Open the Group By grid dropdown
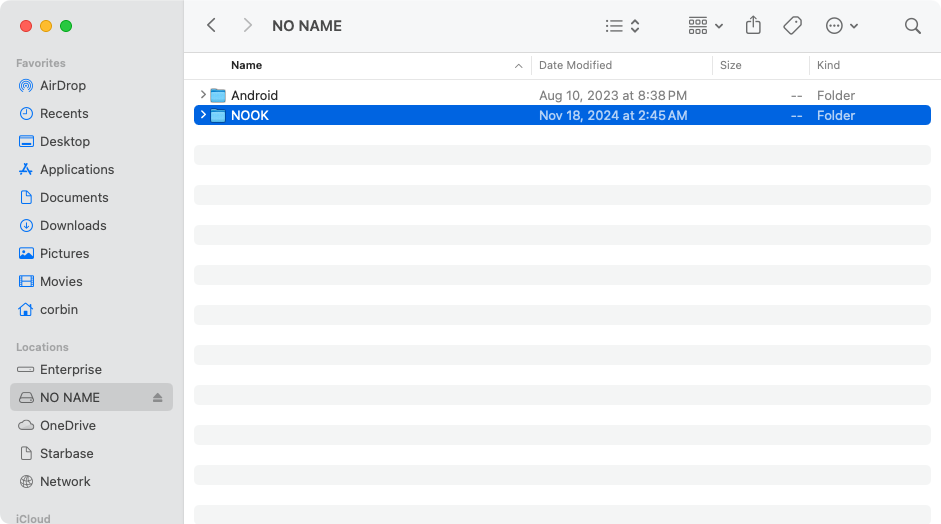This screenshot has width=941, height=524. point(705,26)
